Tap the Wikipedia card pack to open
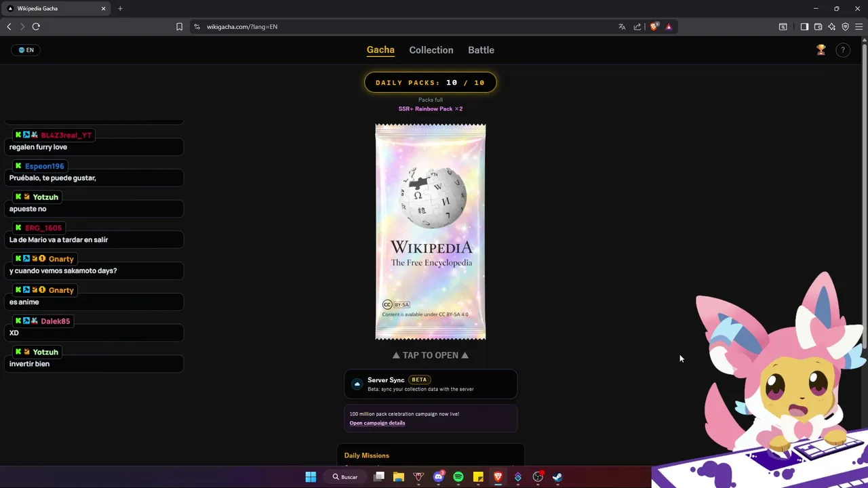Image resolution: width=868 pixels, height=488 pixels. [x=431, y=232]
